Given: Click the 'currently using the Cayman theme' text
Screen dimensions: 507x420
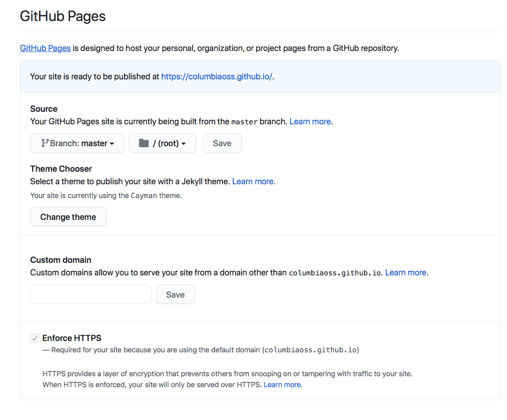Looking at the screenshot, I should 106,196.
